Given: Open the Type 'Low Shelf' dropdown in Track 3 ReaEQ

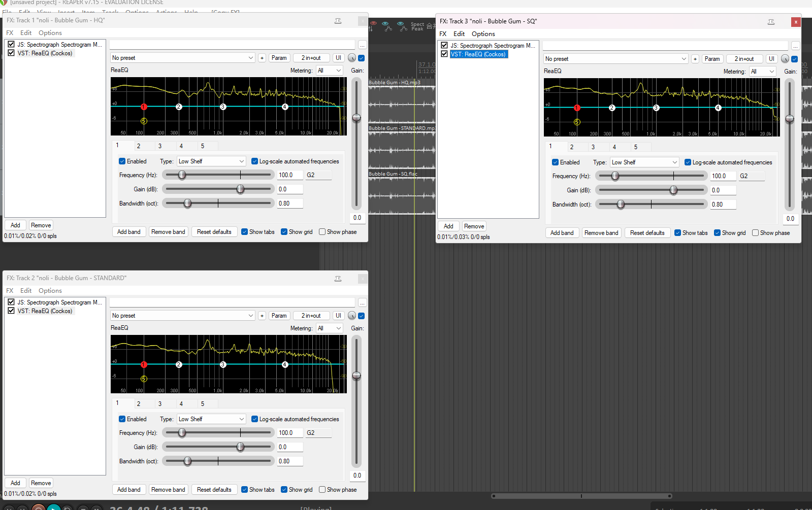Looking at the screenshot, I should [x=644, y=162].
